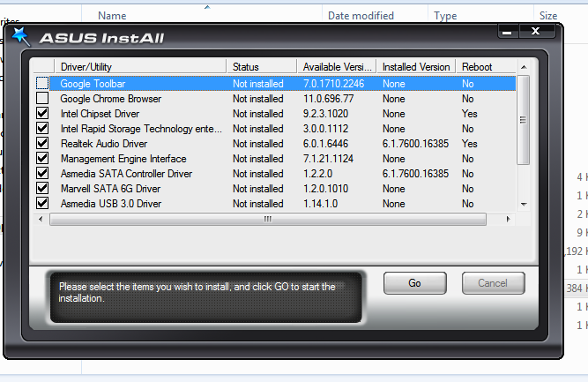Viewport: 588px width, 382px height.
Task: Close the ASUS InstAll window
Action: 536,32
